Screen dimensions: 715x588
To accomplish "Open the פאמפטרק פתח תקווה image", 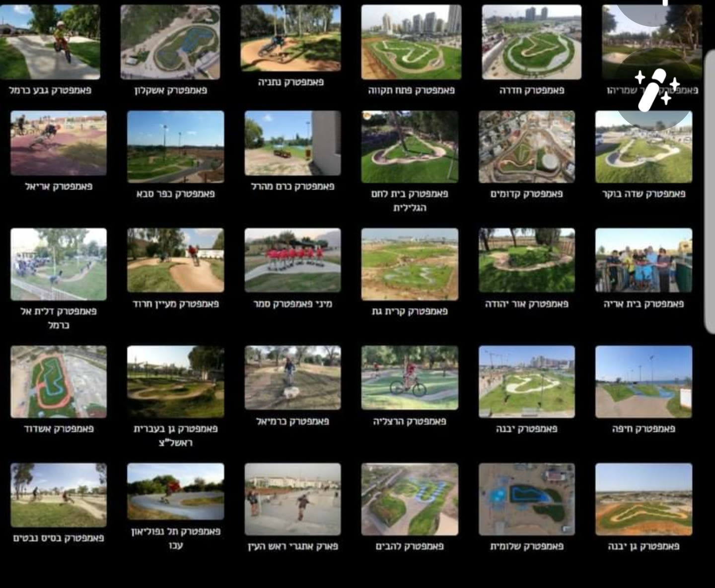I will coord(411,42).
